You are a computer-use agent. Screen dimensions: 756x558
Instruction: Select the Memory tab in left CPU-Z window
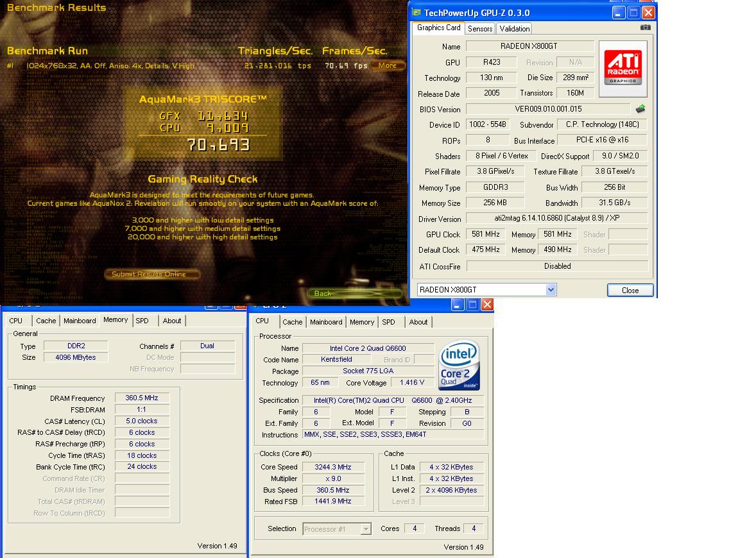(116, 319)
